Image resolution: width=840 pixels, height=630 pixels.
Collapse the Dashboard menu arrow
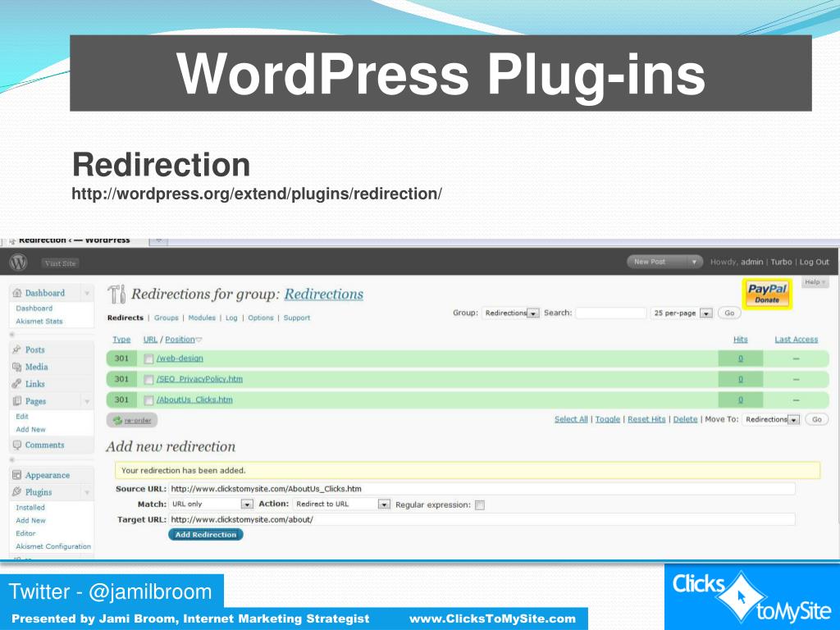pos(86,293)
